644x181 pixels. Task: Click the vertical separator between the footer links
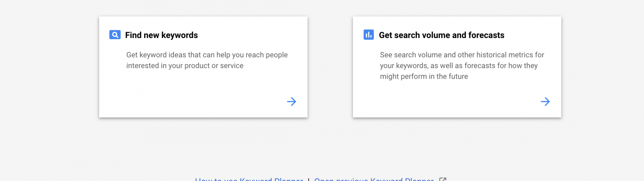click(308, 179)
